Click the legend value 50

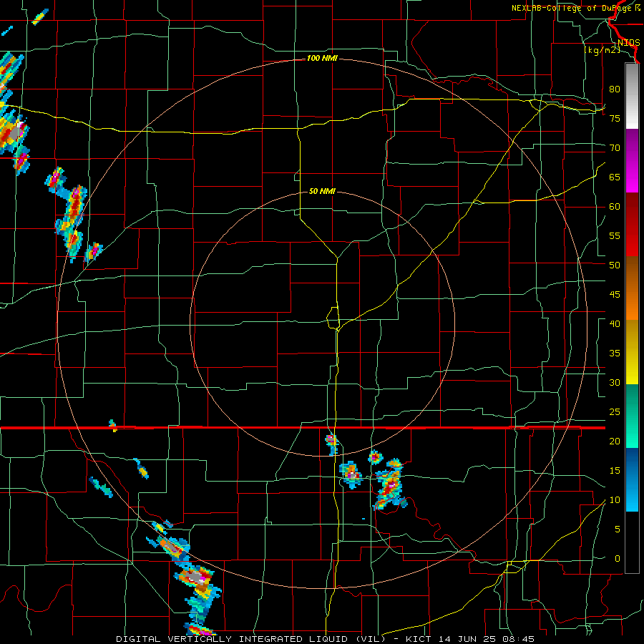[615, 265]
